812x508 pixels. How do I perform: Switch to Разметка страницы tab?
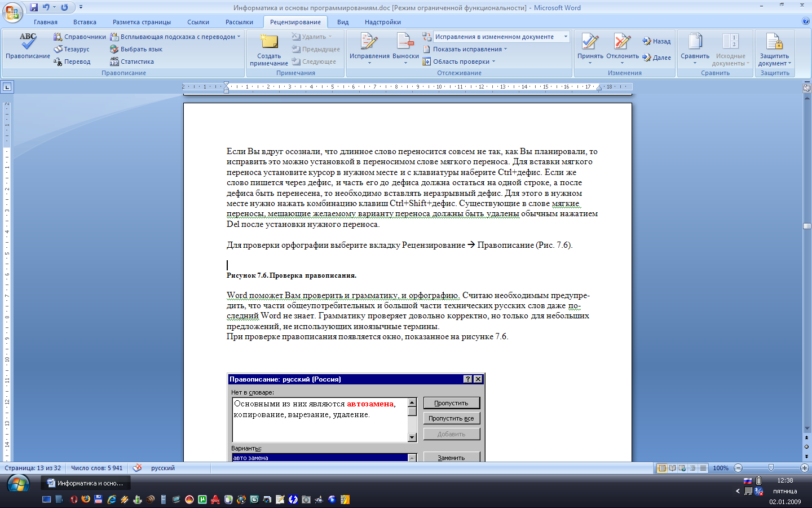click(x=142, y=22)
